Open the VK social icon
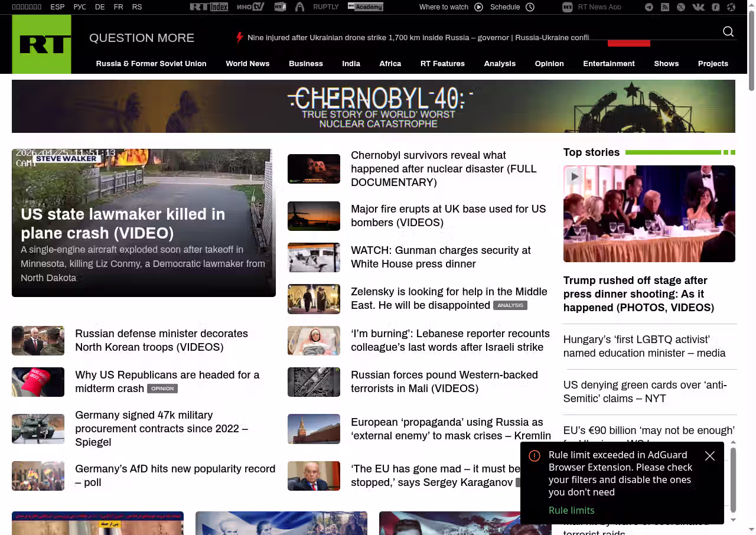 [x=698, y=7]
